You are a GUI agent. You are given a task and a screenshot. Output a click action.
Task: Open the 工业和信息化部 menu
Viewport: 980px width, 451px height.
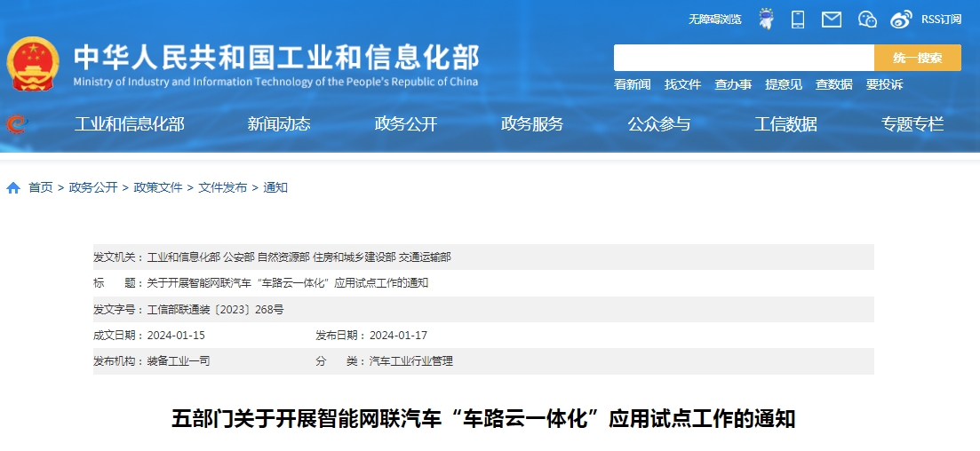[x=130, y=123]
